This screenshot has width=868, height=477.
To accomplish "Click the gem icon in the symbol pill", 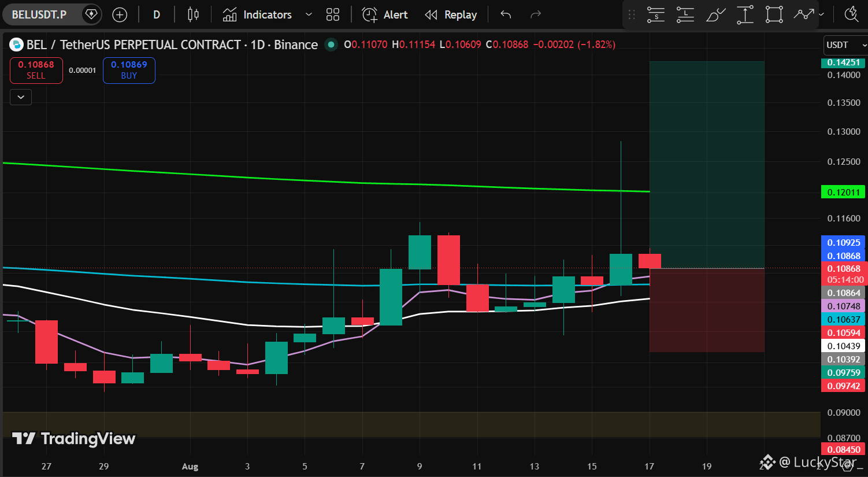I will (91, 14).
